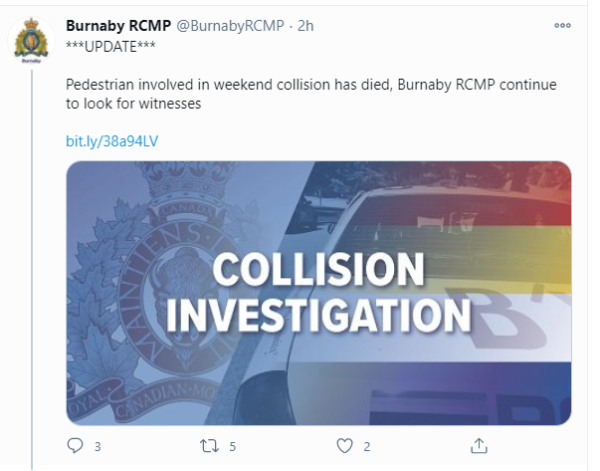
Task: Click the Burnaby RCMP profile avatar
Action: [x=32, y=40]
